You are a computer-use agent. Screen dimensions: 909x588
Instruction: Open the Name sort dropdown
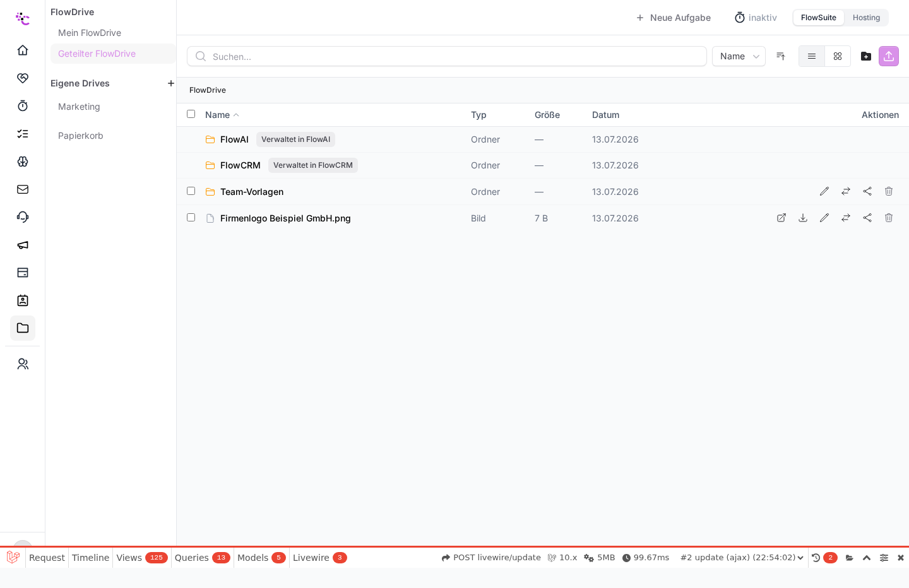pos(739,56)
